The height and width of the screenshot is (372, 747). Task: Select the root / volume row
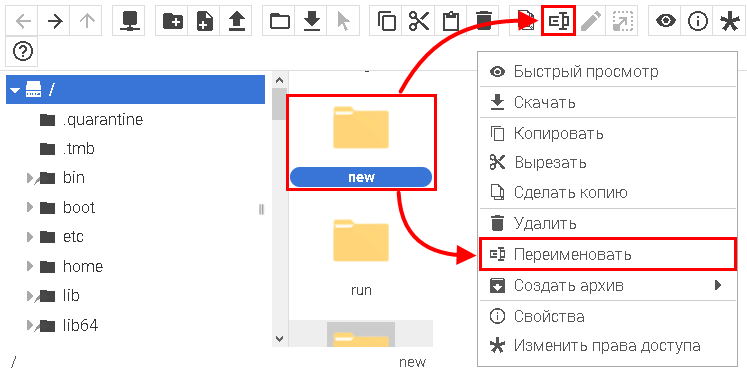pos(135,89)
